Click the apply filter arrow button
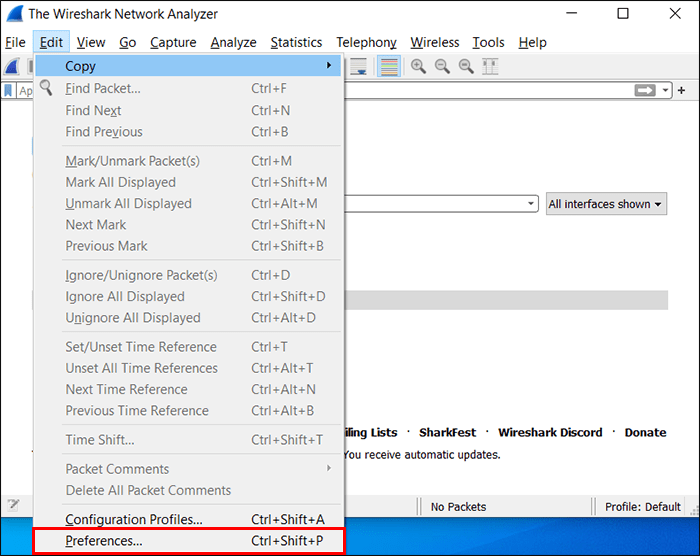 645,91
